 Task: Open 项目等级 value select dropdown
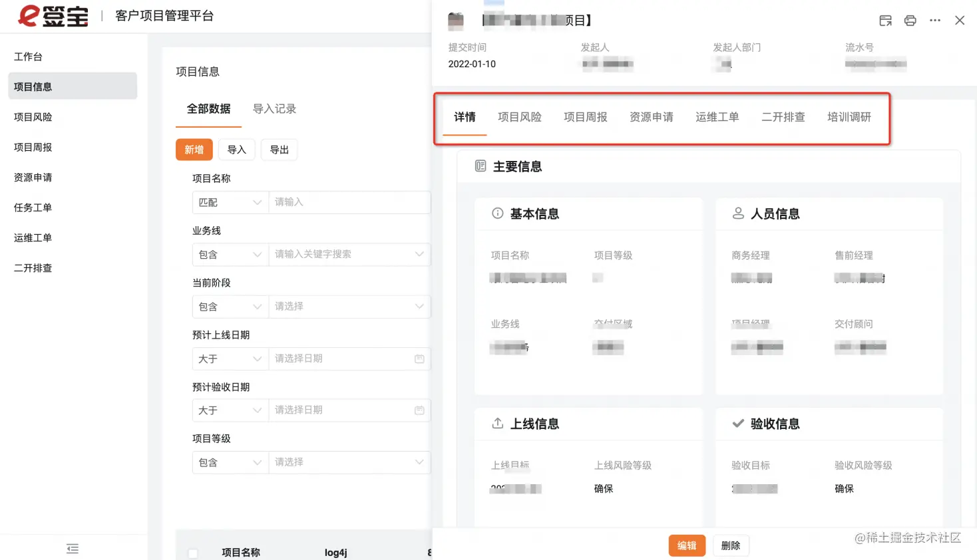(x=349, y=462)
